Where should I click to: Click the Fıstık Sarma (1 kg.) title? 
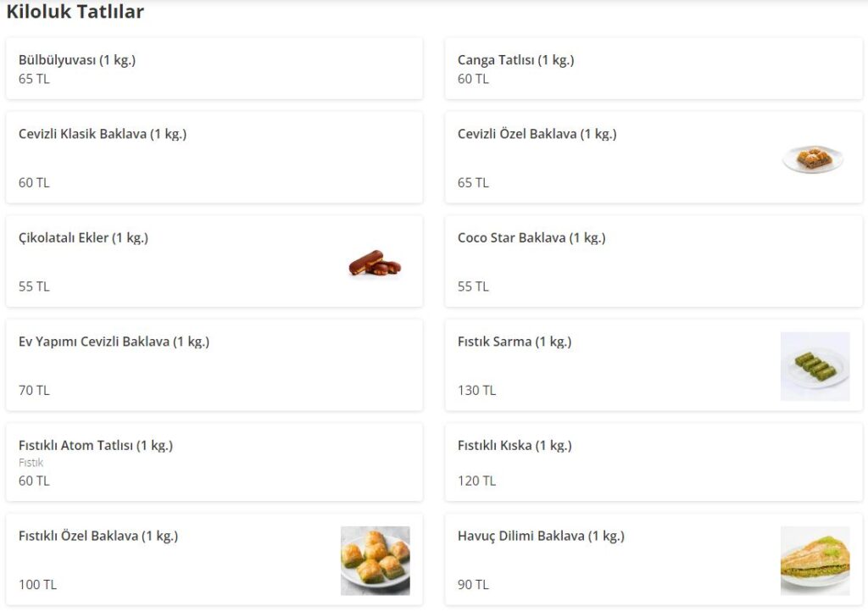click(x=515, y=342)
